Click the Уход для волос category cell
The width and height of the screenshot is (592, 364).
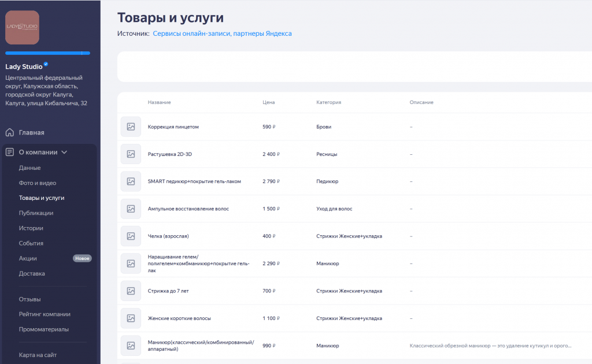[335, 209]
